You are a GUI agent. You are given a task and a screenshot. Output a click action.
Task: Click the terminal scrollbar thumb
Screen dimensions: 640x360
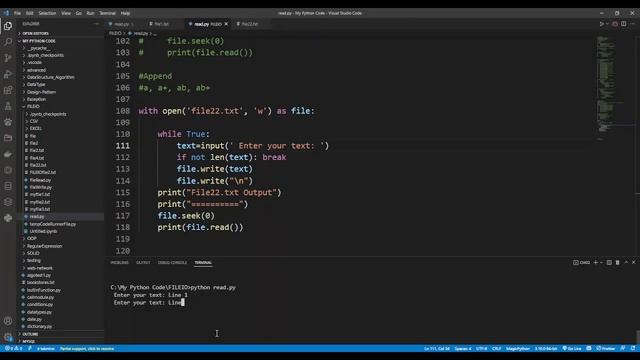click(x=638, y=336)
